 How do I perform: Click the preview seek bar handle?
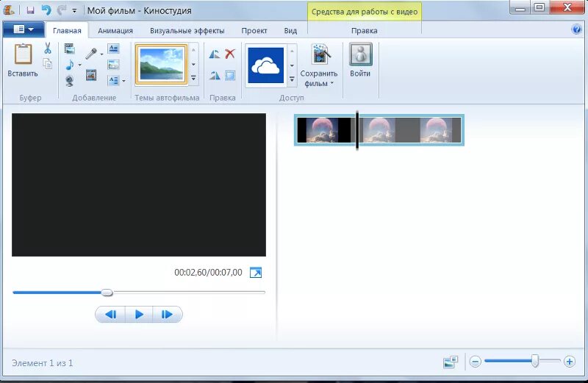coord(107,293)
